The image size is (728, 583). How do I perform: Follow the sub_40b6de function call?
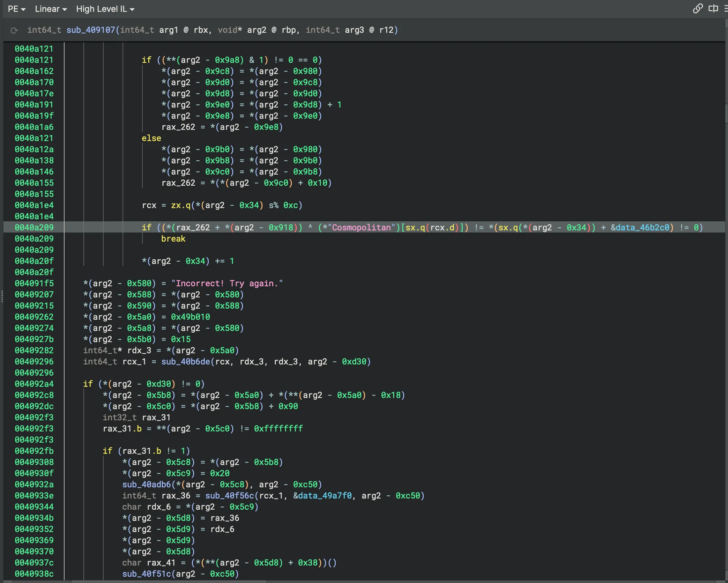[186, 362]
